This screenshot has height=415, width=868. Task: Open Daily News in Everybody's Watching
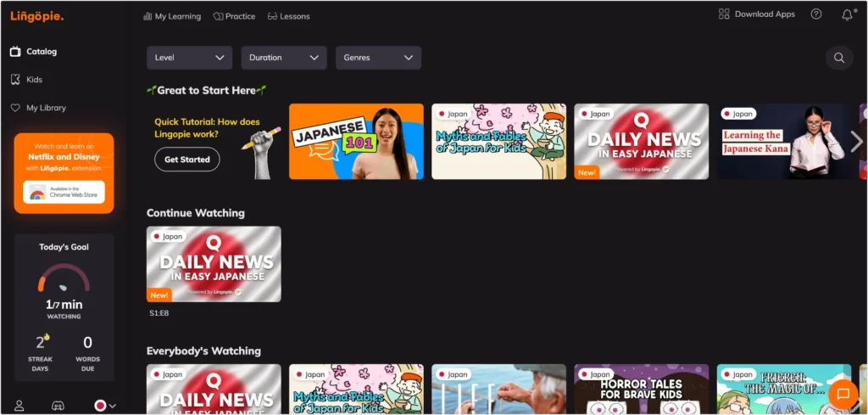click(214, 389)
